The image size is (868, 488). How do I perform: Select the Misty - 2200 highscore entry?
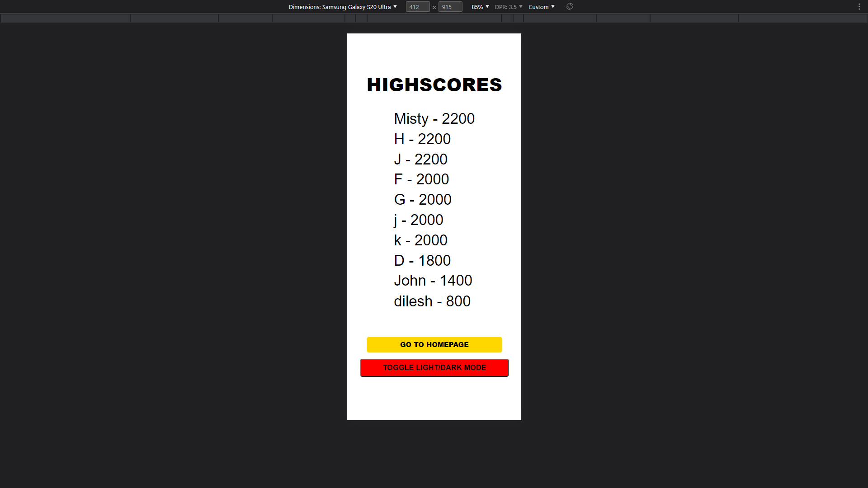tap(434, 118)
